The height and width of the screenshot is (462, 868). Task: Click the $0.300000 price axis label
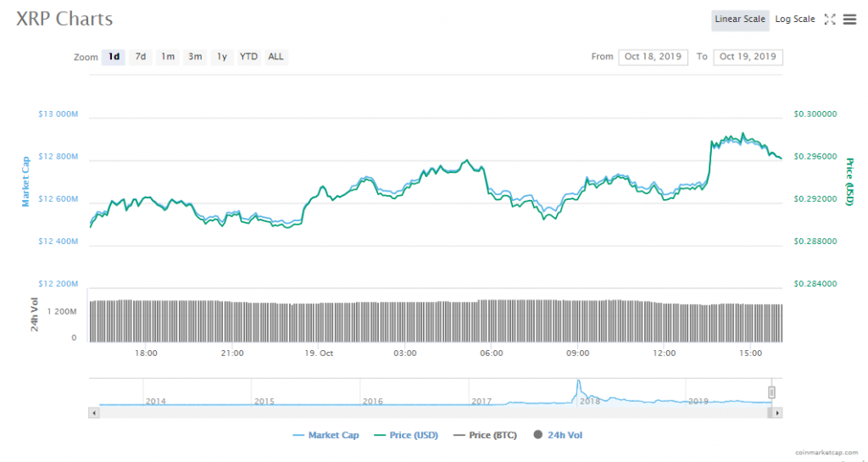(815, 114)
